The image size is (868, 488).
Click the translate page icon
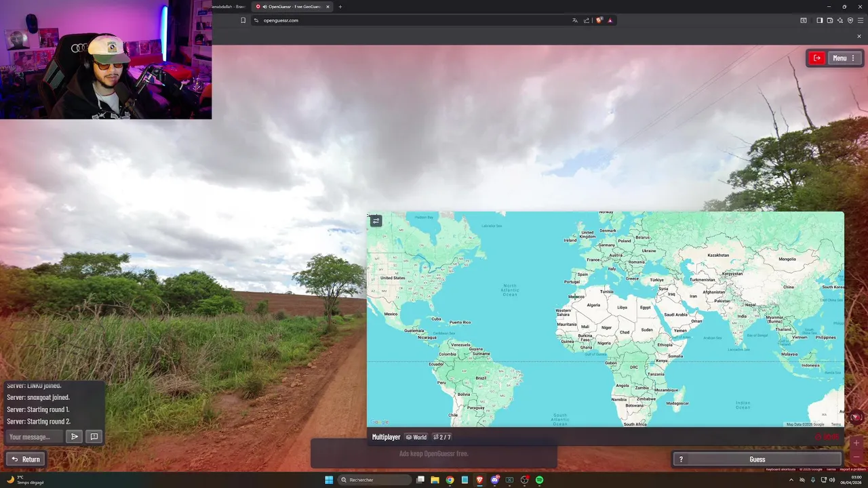(x=575, y=20)
